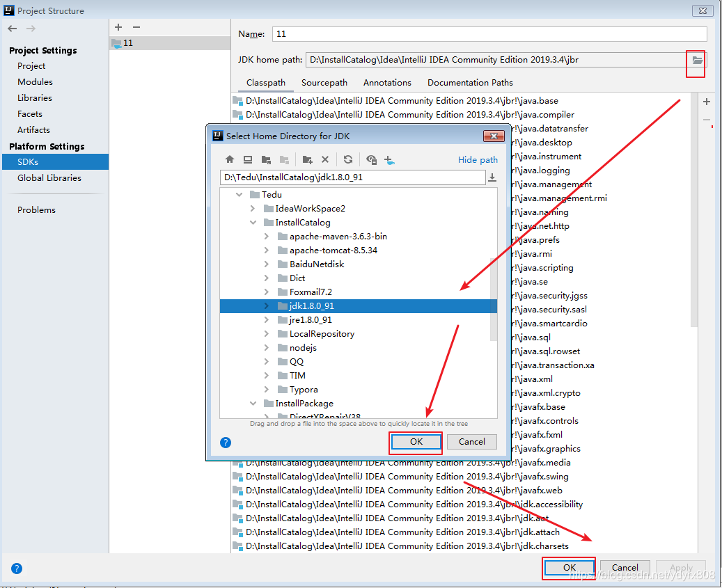Open Libraries settings section
The height and width of the screenshot is (588, 722).
35,98
